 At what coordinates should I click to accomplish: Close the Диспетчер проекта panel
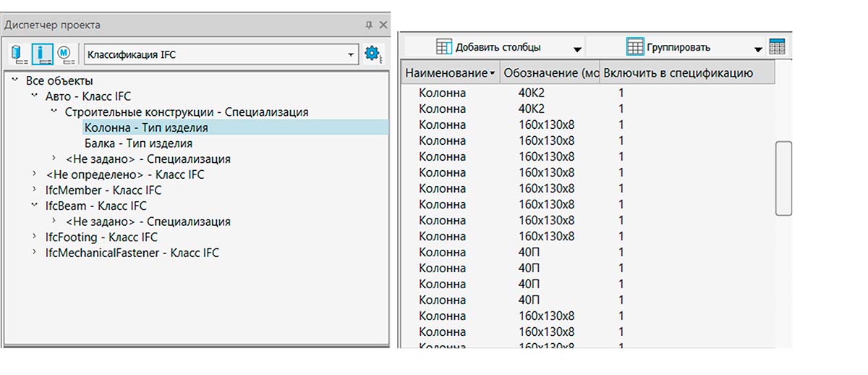coord(383,25)
